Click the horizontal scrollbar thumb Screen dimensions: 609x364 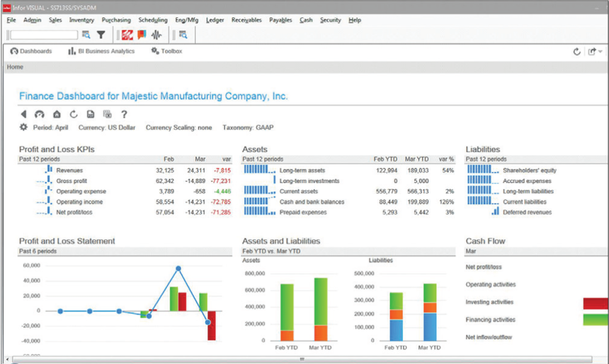pos(302,359)
